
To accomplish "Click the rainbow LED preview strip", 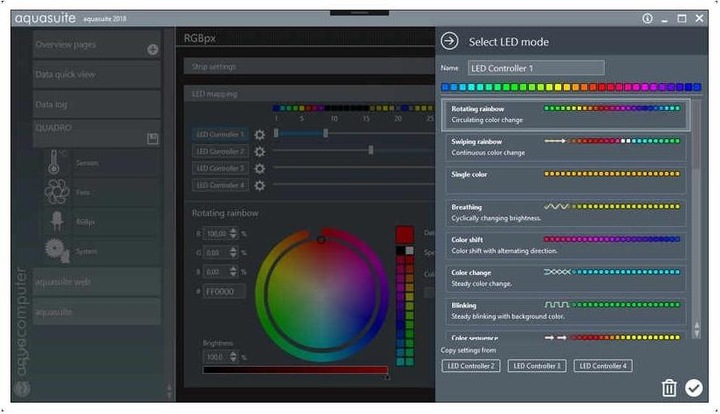I will coord(571,87).
